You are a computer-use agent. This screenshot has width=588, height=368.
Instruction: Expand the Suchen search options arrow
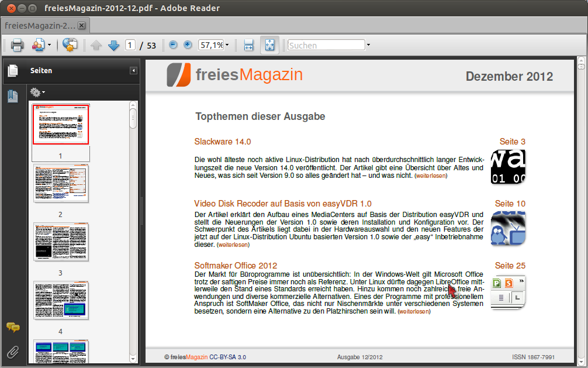(368, 45)
